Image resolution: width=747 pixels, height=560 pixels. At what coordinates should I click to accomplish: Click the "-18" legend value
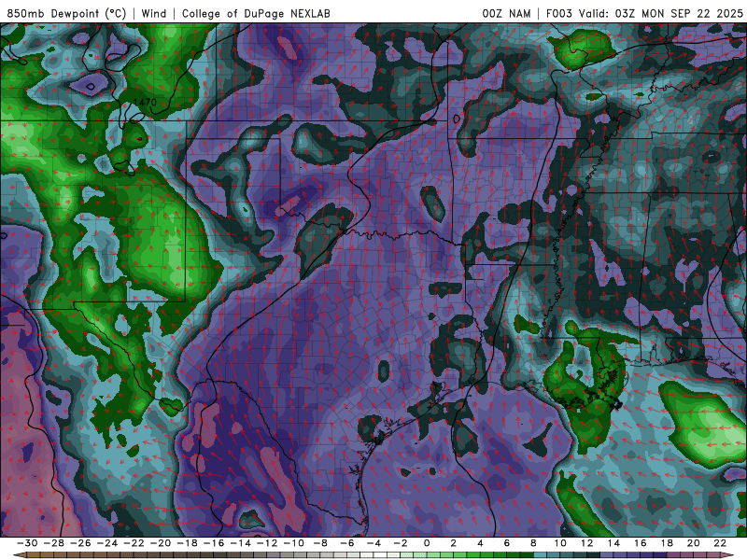point(187,543)
